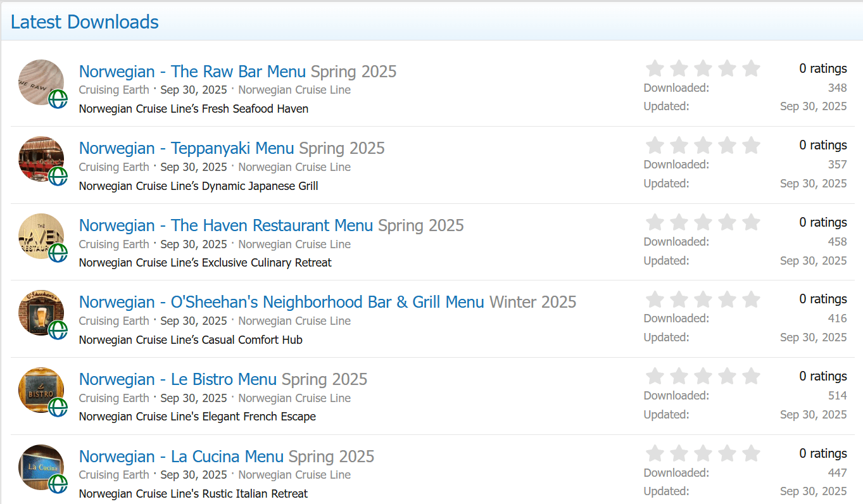Screen dimensions: 863x504
Task: Open Norwegian Cruise Line category under O'Sheehan's Menu
Action: [294, 321]
